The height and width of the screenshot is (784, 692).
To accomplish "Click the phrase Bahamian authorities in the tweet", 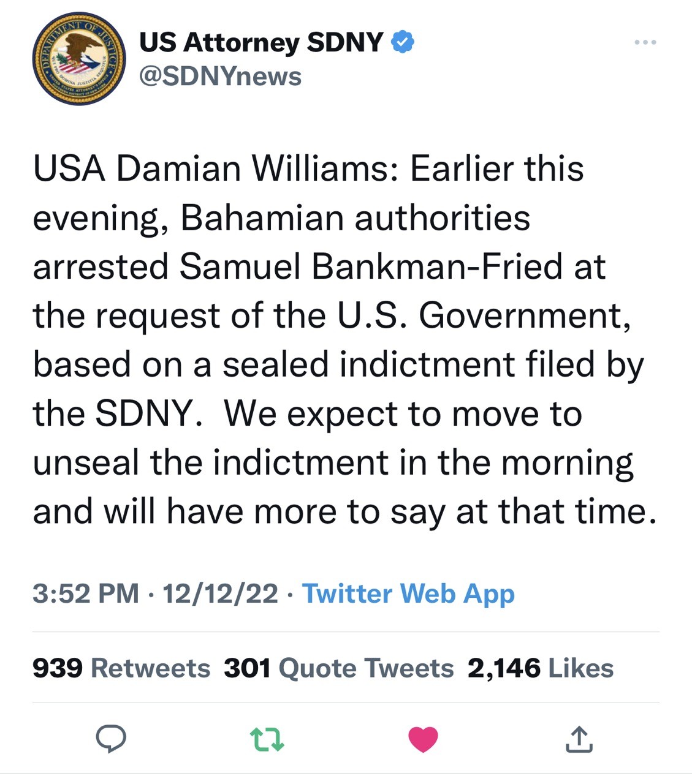I will pyautogui.click(x=355, y=218).
